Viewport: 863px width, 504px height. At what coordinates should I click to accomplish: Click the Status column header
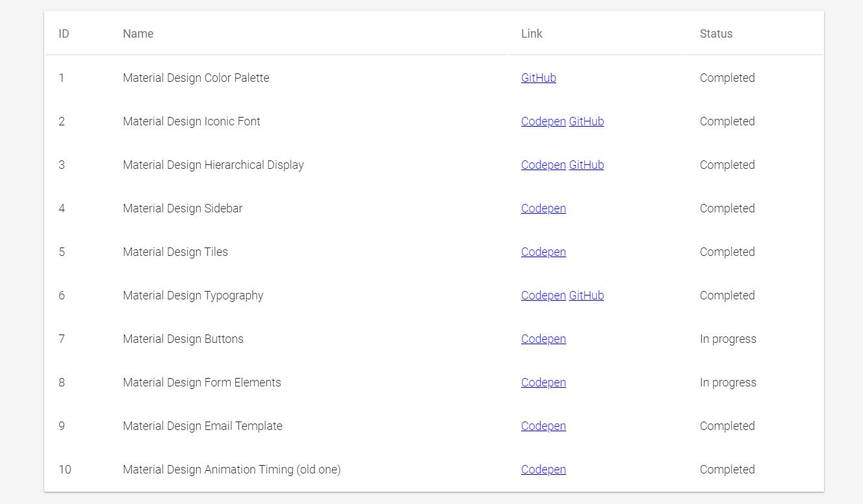point(715,34)
